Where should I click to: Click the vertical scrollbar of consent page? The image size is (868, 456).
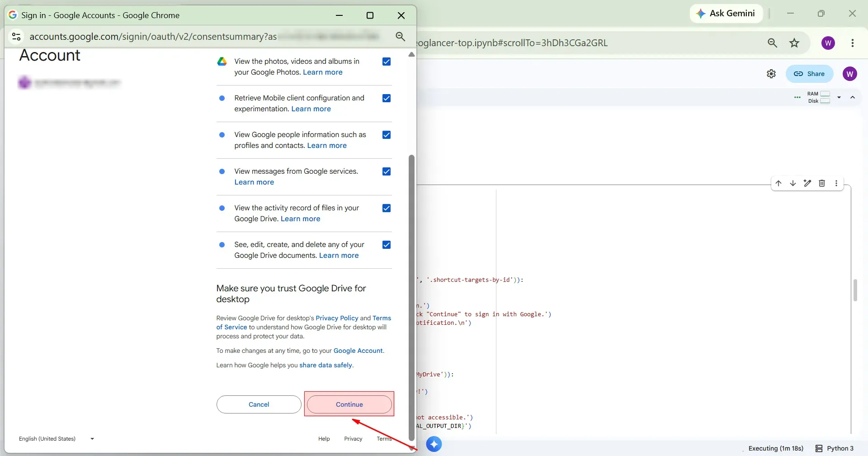pyautogui.click(x=411, y=297)
